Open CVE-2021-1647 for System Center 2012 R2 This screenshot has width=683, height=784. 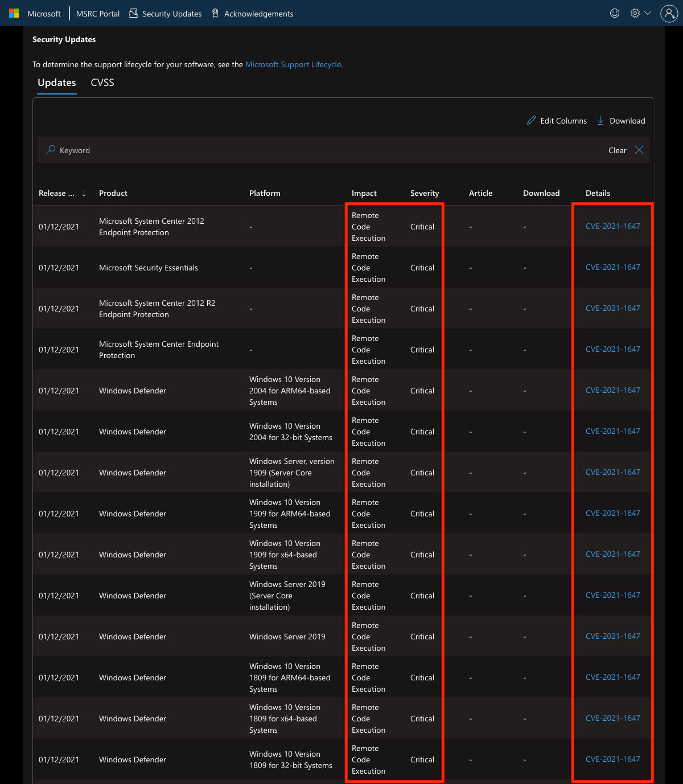point(613,308)
